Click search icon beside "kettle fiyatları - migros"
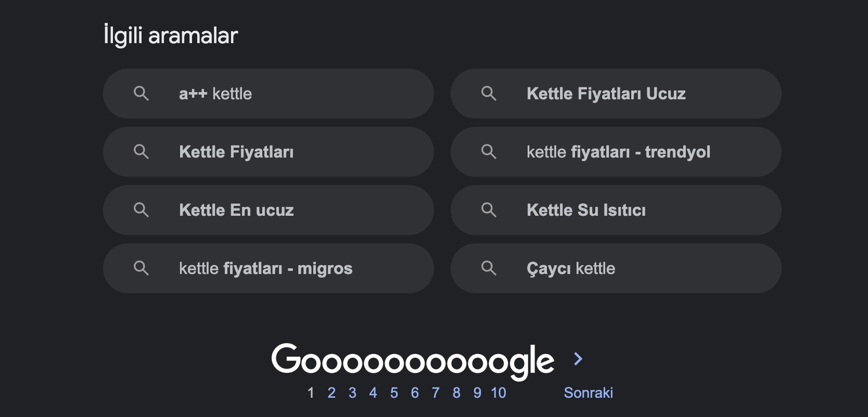Screen dimensions: 868x417 (141, 268)
